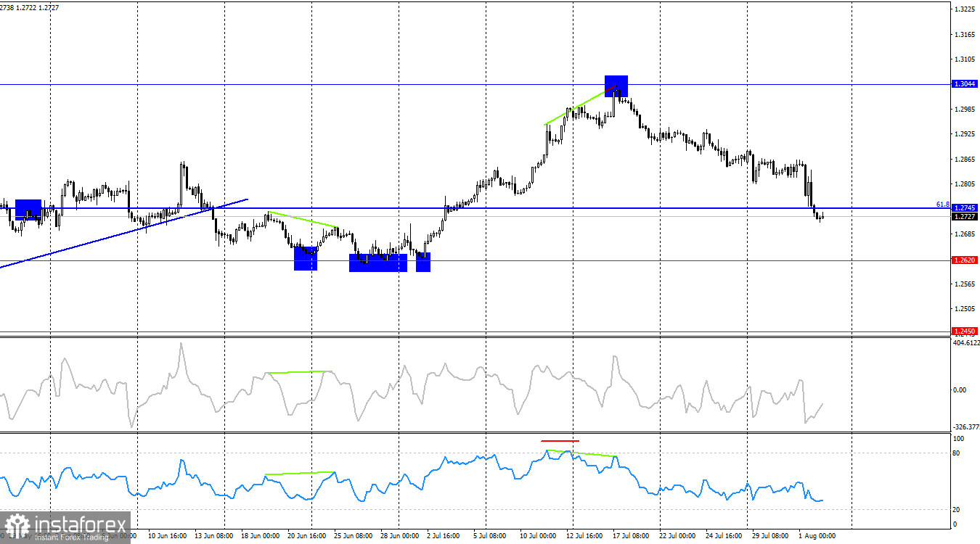Click the 1.2565 price axis label
Viewport: 980px width, 544px height.
click(965, 284)
